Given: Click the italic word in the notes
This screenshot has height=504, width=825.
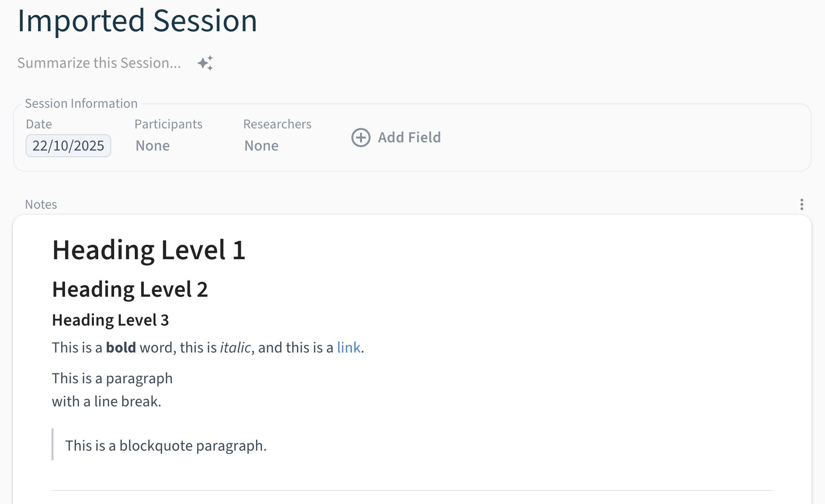Looking at the screenshot, I should click(235, 348).
